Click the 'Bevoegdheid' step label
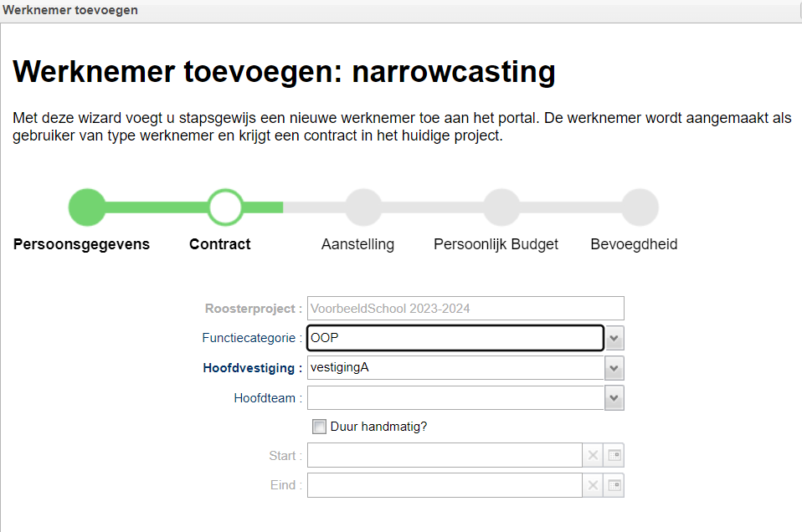The image size is (802, 532). (x=634, y=244)
